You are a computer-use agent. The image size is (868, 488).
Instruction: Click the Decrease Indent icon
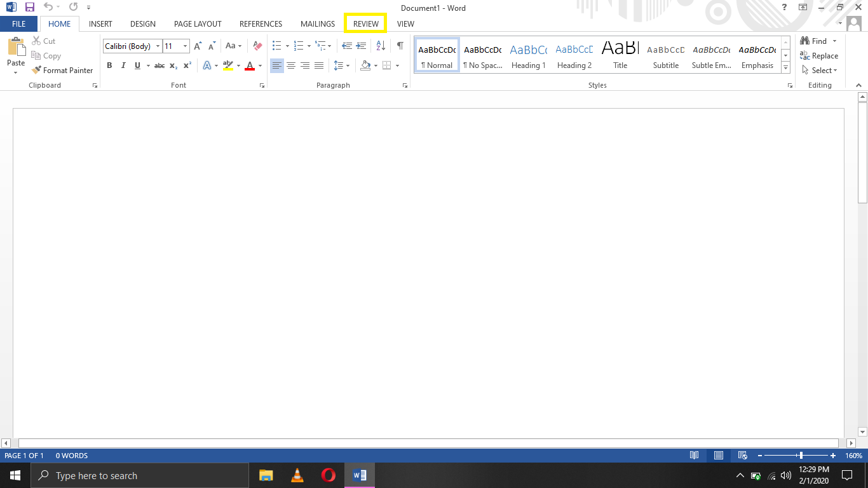(x=347, y=46)
